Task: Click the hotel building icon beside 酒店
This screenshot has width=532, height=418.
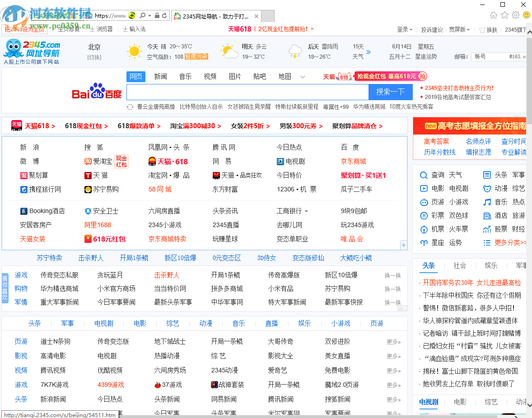Action: click(x=487, y=215)
